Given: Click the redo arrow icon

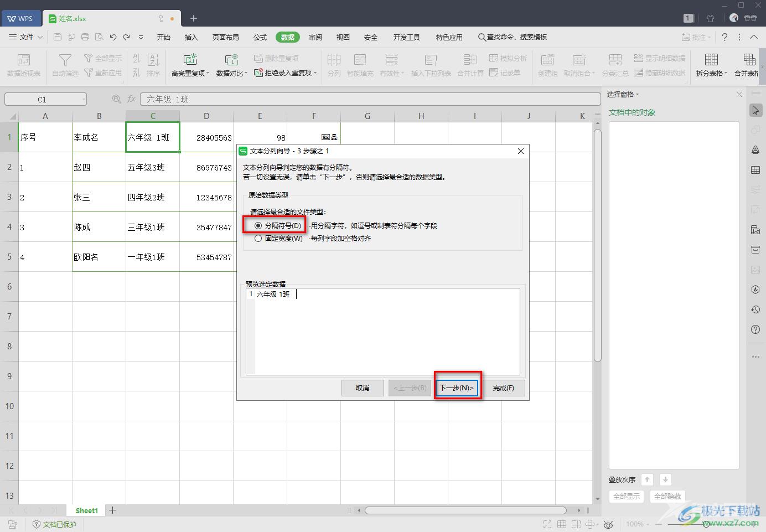Looking at the screenshot, I should [x=127, y=37].
